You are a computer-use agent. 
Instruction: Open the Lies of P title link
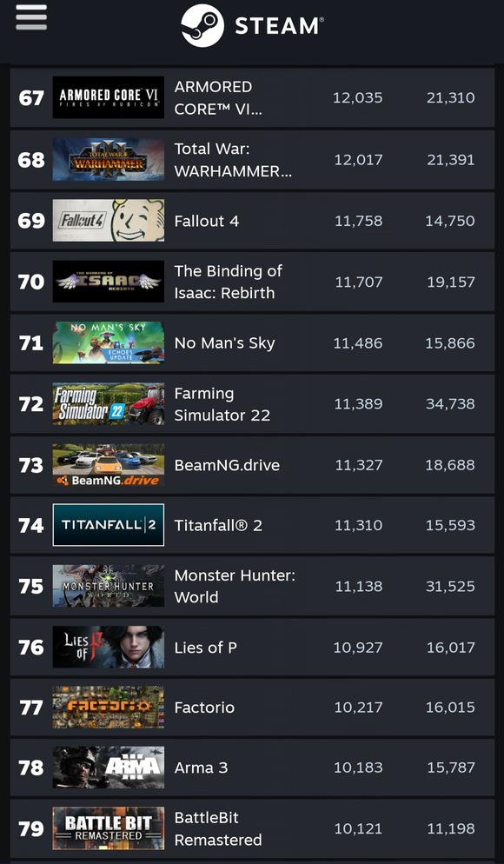(x=205, y=648)
